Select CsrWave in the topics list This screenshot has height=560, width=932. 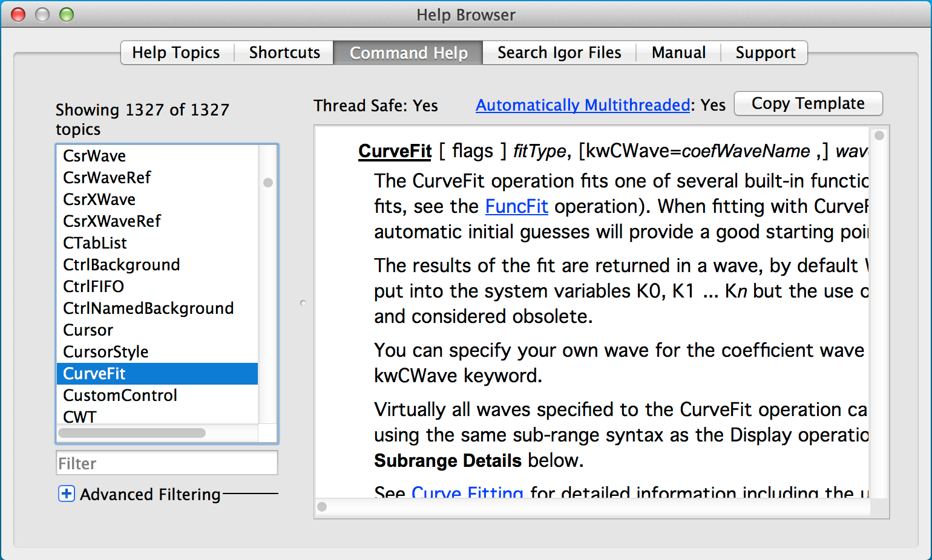pos(157,156)
